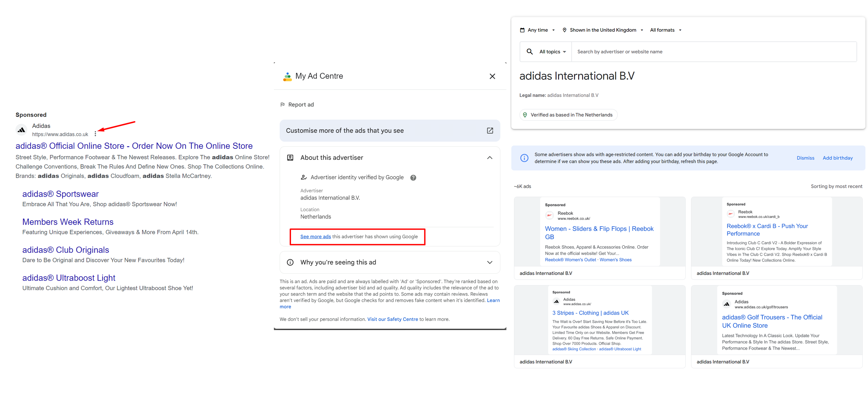Viewport: 868px width, 414px height.
Task: Dismiss the age-restricted content banner
Action: pos(805,158)
